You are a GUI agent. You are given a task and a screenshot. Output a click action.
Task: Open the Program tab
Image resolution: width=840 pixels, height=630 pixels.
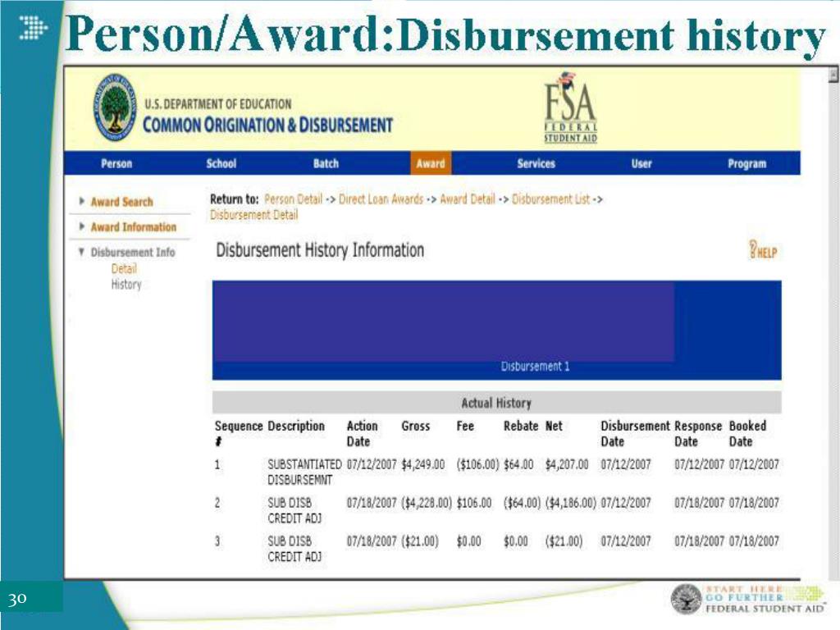tap(746, 163)
